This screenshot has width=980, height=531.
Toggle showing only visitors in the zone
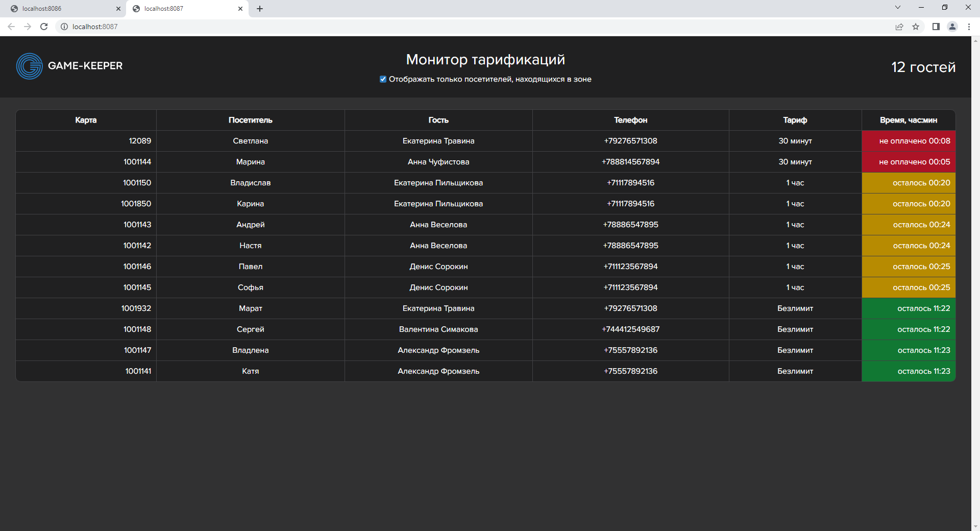(x=383, y=79)
